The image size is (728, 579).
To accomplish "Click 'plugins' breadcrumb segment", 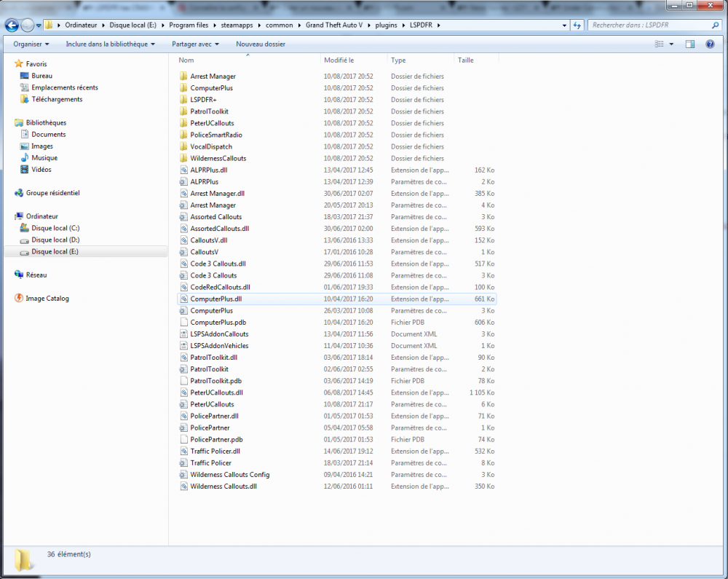I will 386,25.
